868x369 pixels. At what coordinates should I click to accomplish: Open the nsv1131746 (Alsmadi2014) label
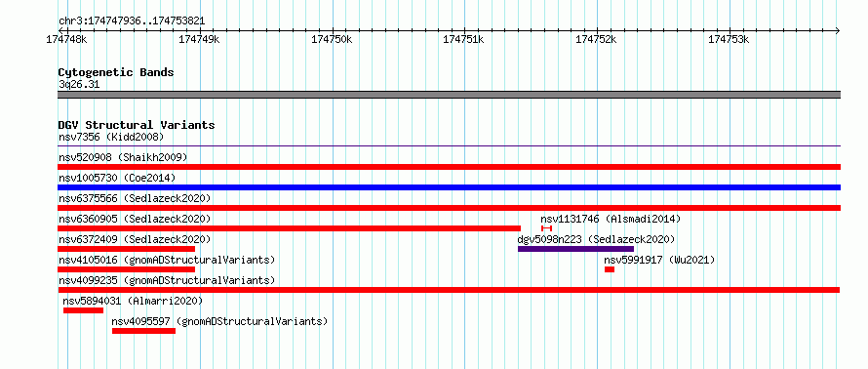click(611, 219)
